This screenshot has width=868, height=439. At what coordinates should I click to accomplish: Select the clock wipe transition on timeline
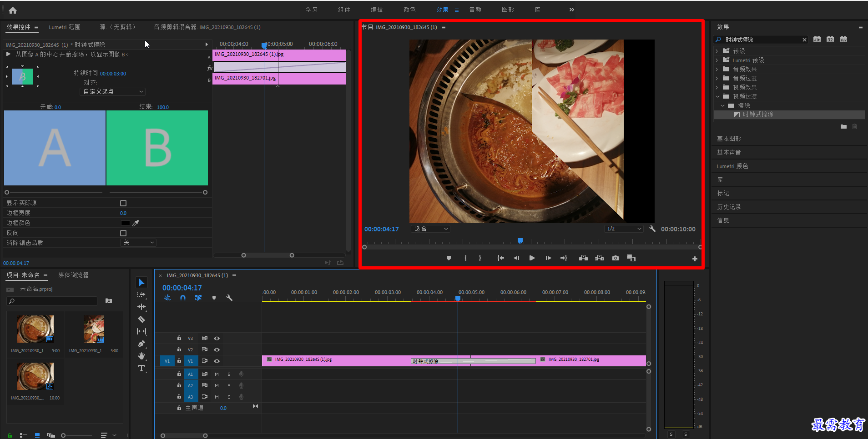pos(473,361)
